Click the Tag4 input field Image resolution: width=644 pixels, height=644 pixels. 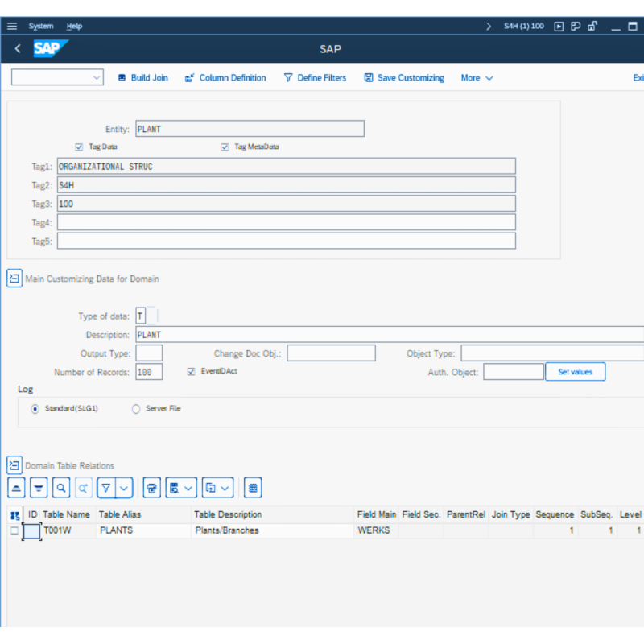(286, 222)
